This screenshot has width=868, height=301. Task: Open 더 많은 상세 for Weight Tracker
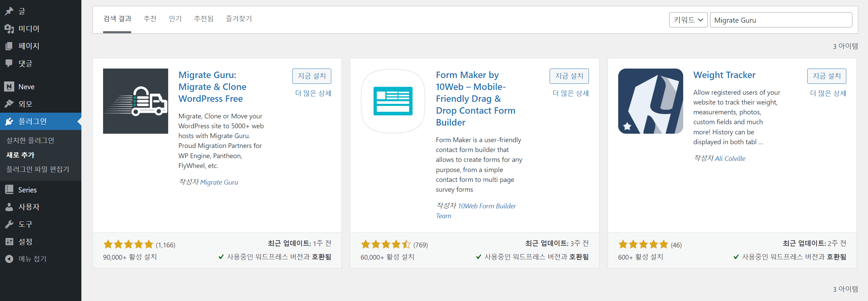pos(828,93)
